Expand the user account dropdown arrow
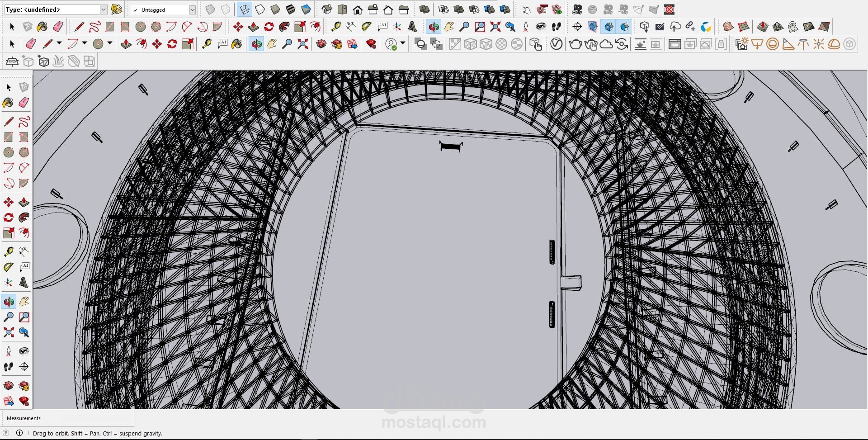Screen dimensions: 868x440 point(403,43)
